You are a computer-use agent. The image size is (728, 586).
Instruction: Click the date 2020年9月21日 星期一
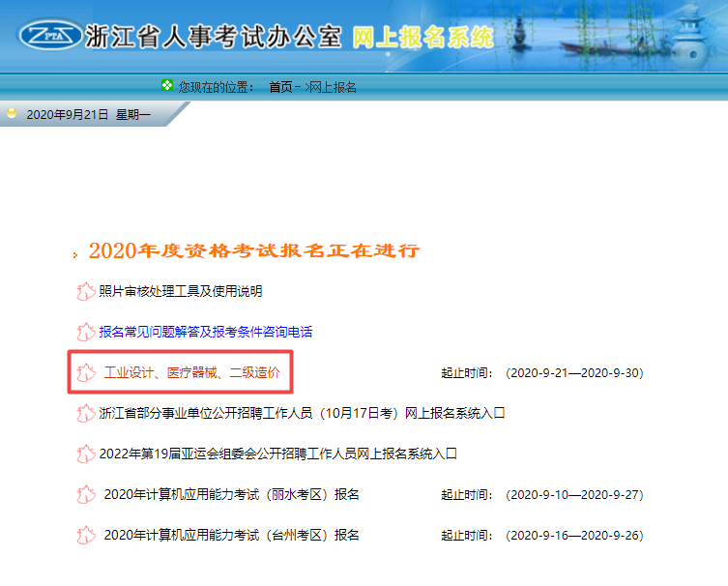88,114
